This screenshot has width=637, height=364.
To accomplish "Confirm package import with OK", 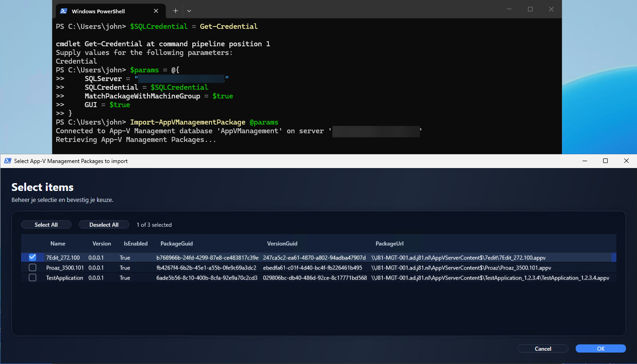I will pyautogui.click(x=600, y=348).
